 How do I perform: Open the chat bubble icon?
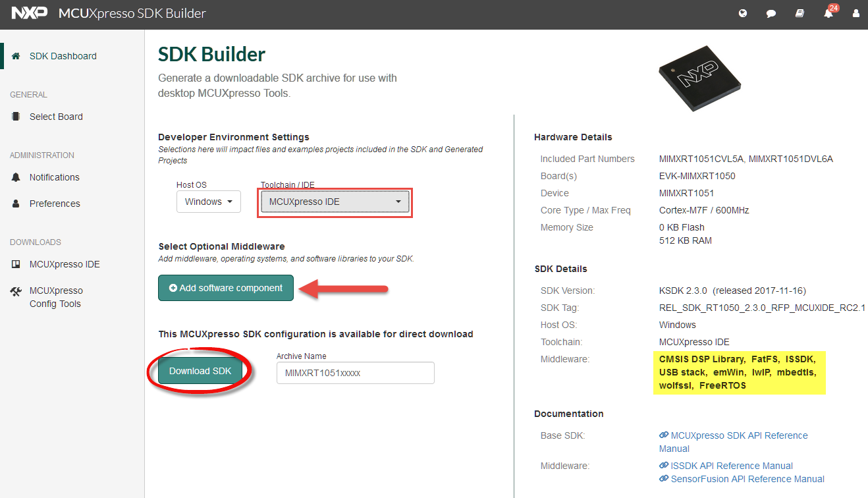pos(771,13)
